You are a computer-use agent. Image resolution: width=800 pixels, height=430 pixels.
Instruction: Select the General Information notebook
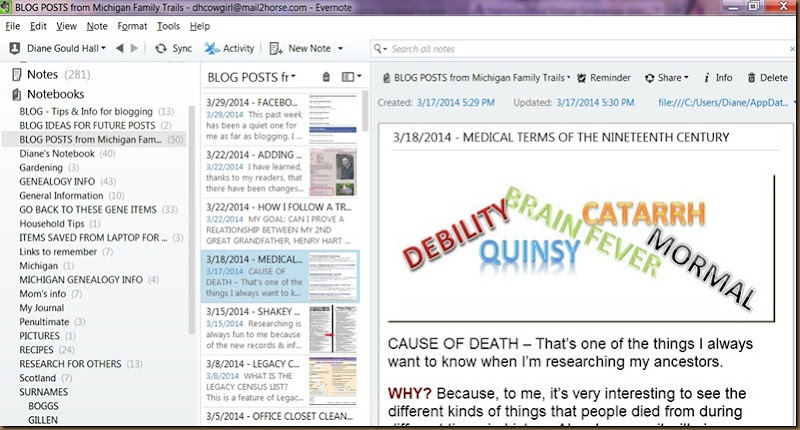[x=71, y=195]
